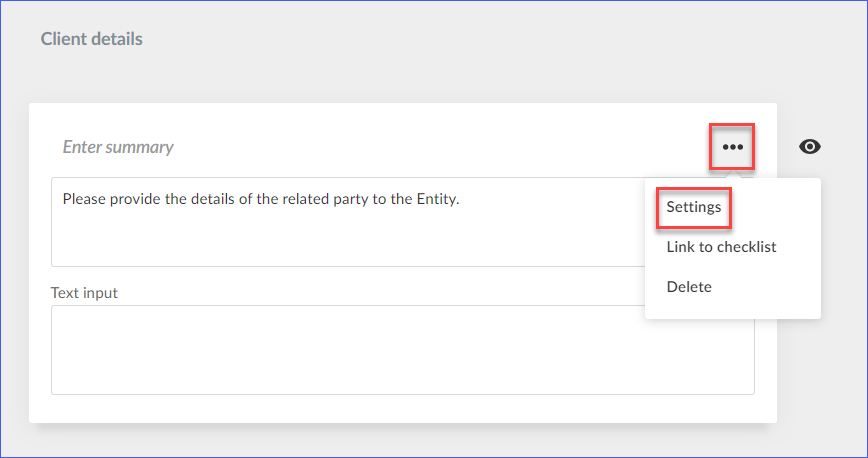Image resolution: width=868 pixels, height=458 pixels.
Task: Collapse the menu via the ellipsis button
Action: click(x=732, y=147)
